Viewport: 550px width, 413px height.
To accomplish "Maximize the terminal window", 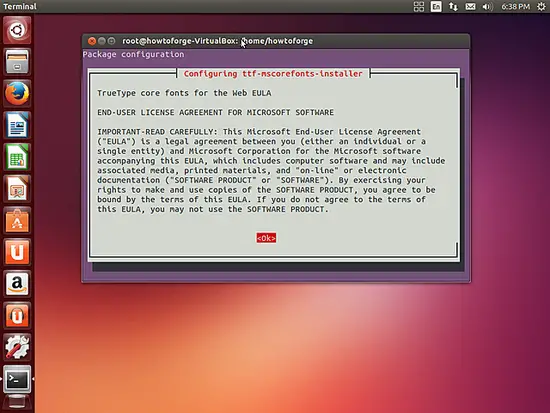I will pyautogui.click(x=111, y=41).
